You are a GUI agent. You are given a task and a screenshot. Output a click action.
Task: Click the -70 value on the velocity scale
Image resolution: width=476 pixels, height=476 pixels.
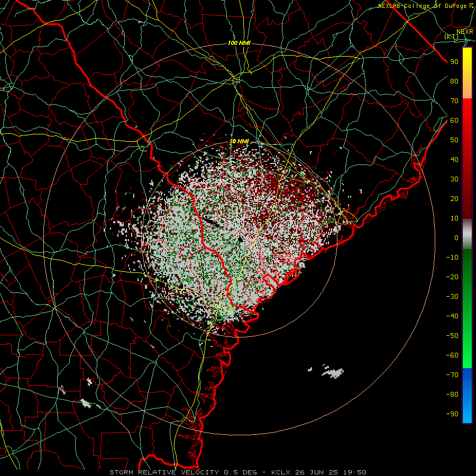452,375
